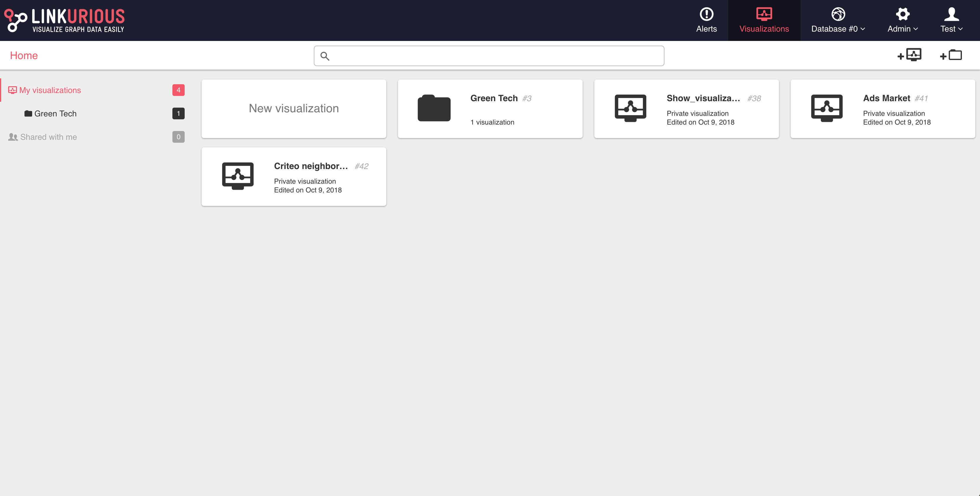Click the Home breadcrumb link
The width and height of the screenshot is (980, 496).
(x=24, y=56)
